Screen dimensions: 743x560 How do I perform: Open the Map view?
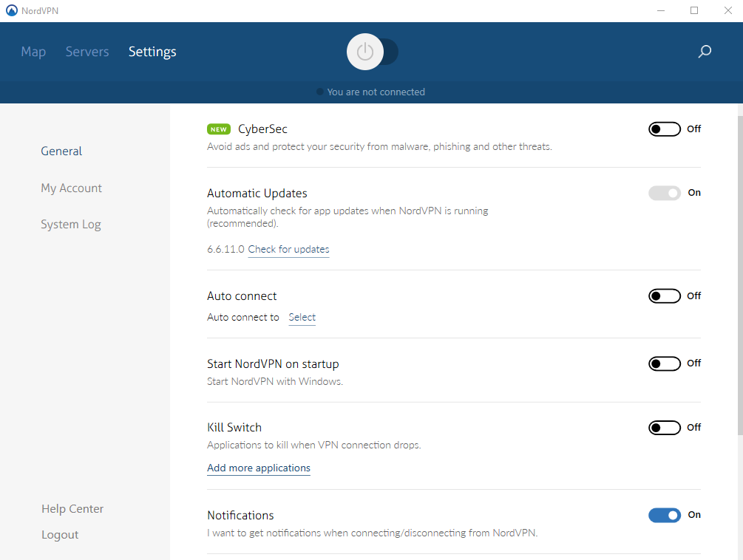tap(33, 52)
